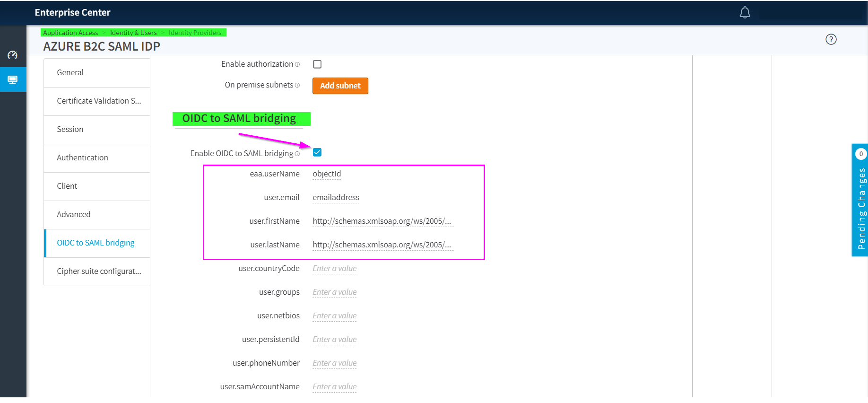Open the Certificate Validation tab

coord(97,101)
